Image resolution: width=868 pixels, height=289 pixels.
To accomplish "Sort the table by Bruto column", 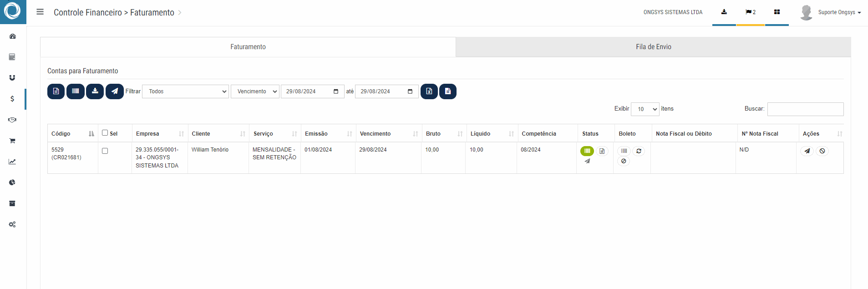I will tap(444, 134).
